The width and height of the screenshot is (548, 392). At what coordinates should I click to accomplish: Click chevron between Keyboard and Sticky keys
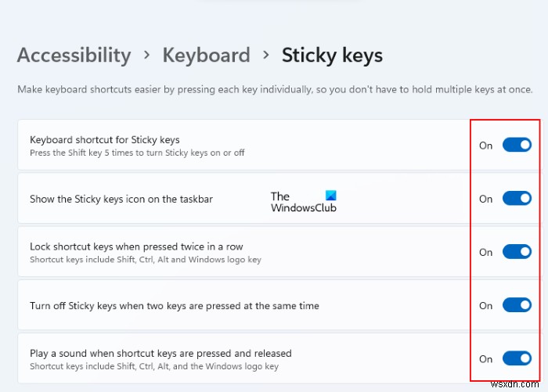click(x=265, y=56)
